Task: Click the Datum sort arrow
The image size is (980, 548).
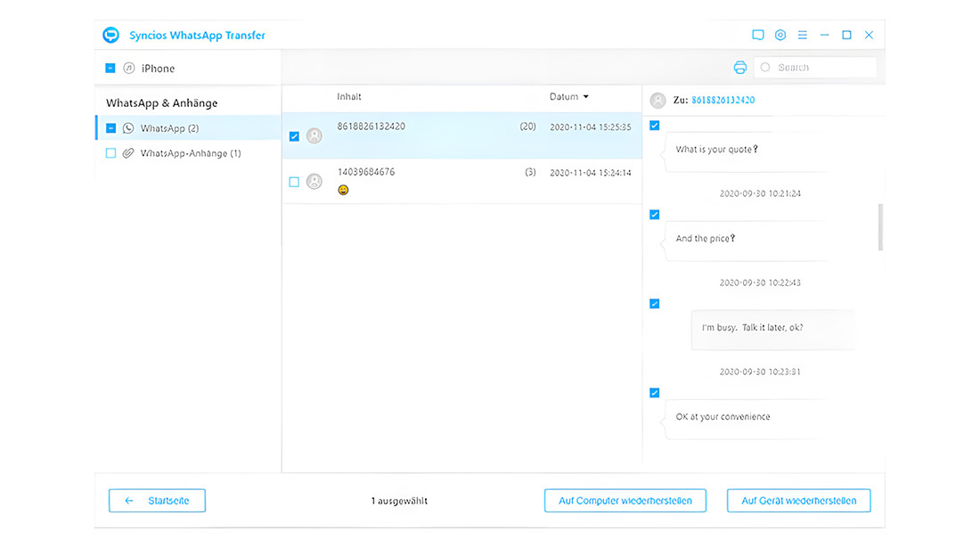Action: 585,97
